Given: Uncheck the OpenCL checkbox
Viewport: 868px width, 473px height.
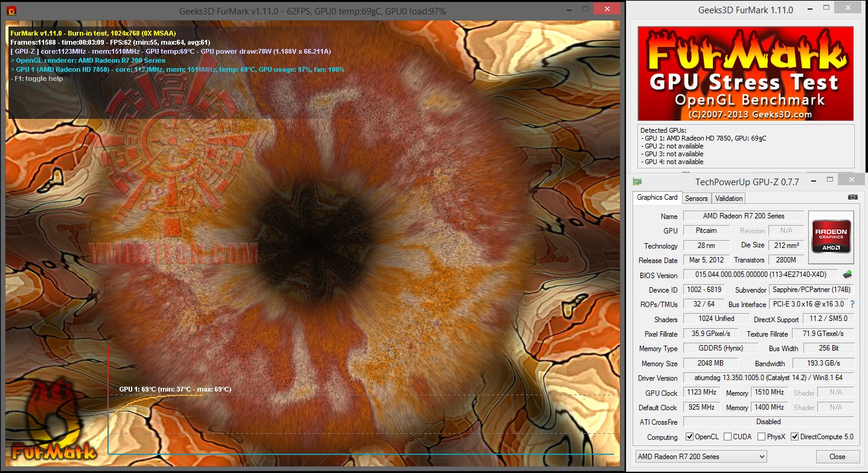Looking at the screenshot, I should pos(690,437).
